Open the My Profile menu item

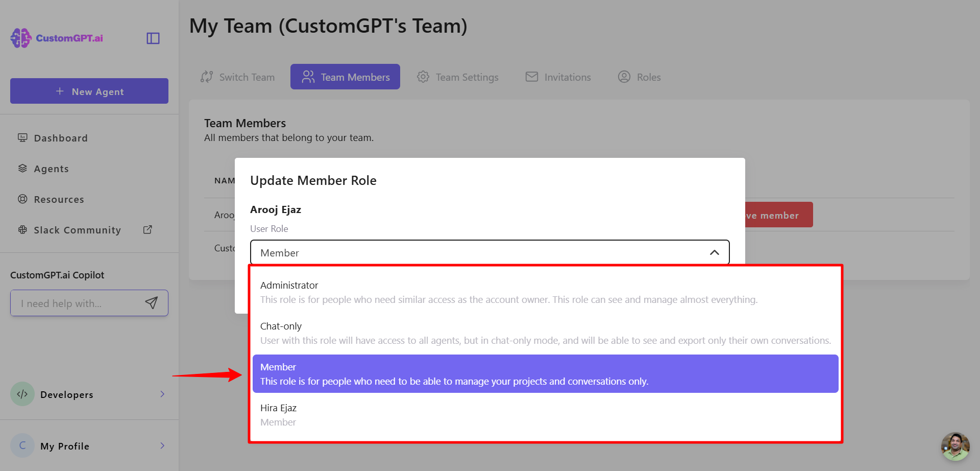click(x=89, y=445)
